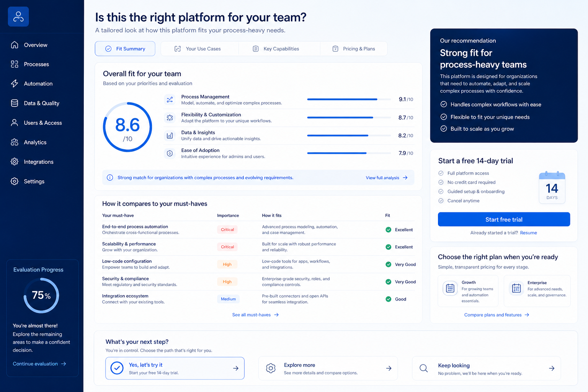Open the Settings cog icon

pos(15,181)
